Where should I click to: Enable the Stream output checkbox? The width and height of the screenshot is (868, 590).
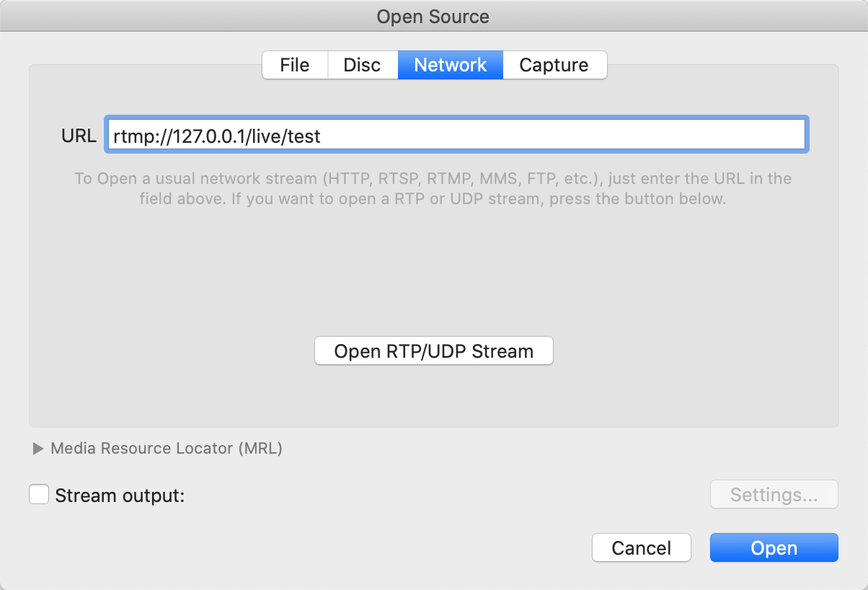coord(39,495)
